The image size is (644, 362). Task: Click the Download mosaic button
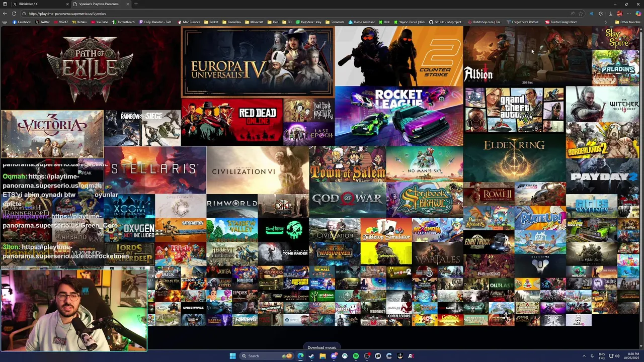coord(322,347)
